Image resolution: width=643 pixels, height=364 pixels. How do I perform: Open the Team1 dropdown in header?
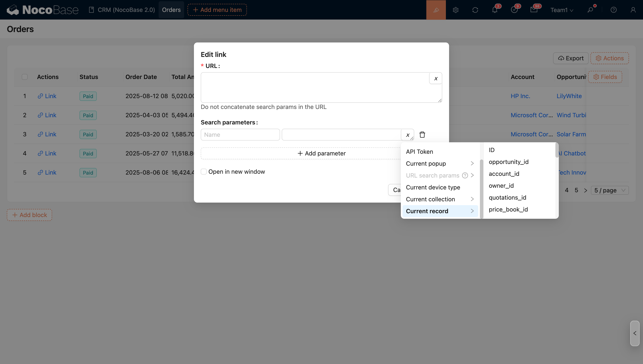(561, 10)
